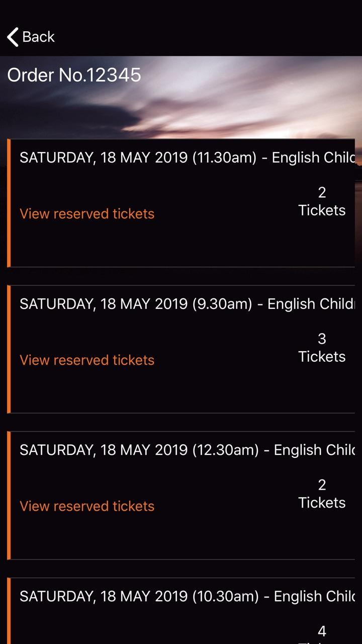Open the 10.30am session card title
The image size is (362, 644).
click(x=187, y=596)
